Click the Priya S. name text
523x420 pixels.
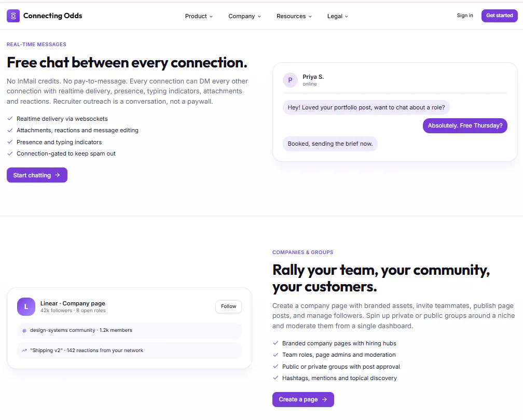click(x=313, y=77)
